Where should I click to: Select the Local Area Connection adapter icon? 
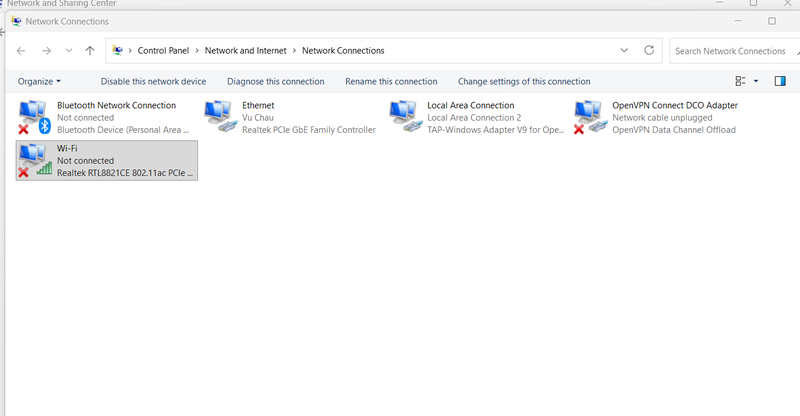point(406,117)
